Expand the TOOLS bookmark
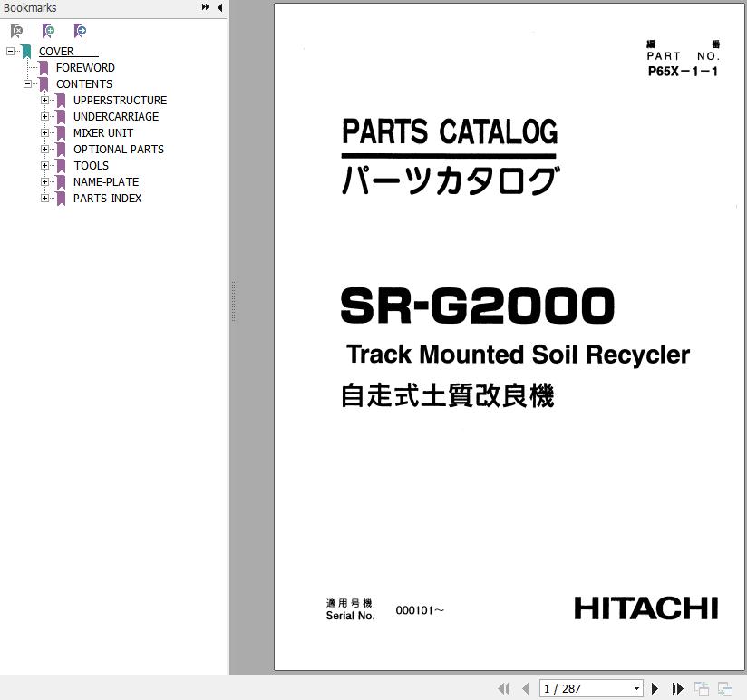The width and height of the screenshot is (747, 700). pos(44,165)
